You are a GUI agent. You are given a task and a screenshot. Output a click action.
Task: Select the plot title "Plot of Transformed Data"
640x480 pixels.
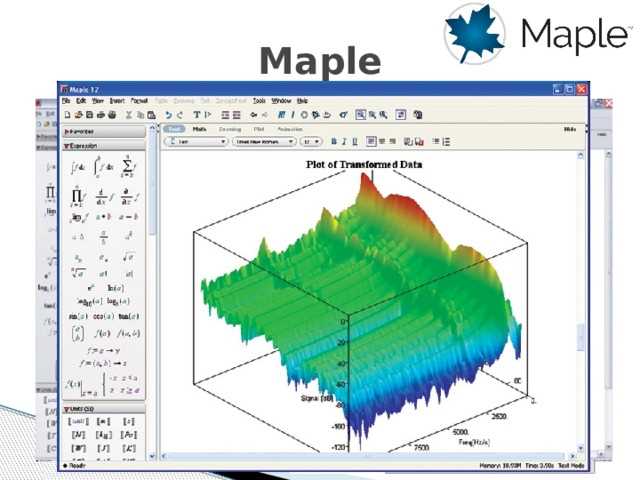point(364,164)
